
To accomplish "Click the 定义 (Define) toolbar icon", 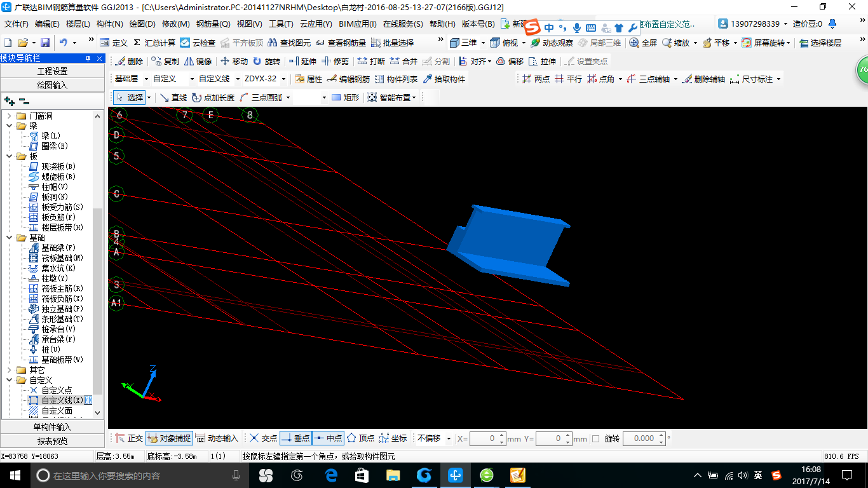I will [114, 43].
